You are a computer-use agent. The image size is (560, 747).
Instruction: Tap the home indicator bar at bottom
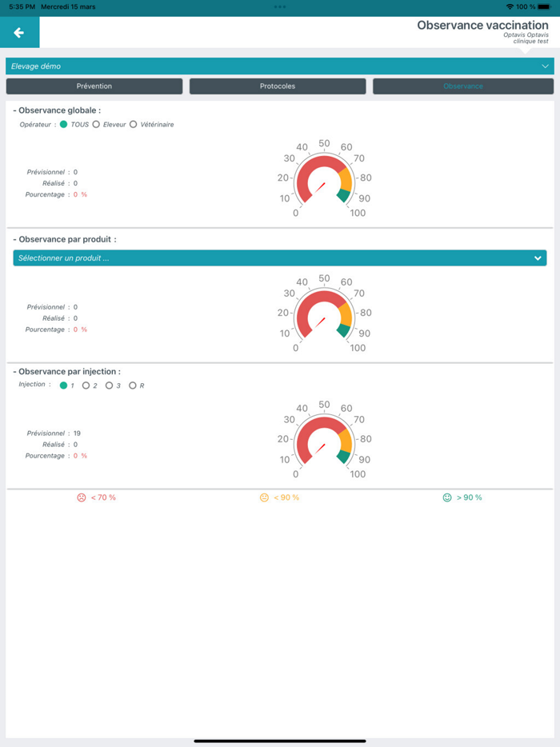(x=280, y=741)
